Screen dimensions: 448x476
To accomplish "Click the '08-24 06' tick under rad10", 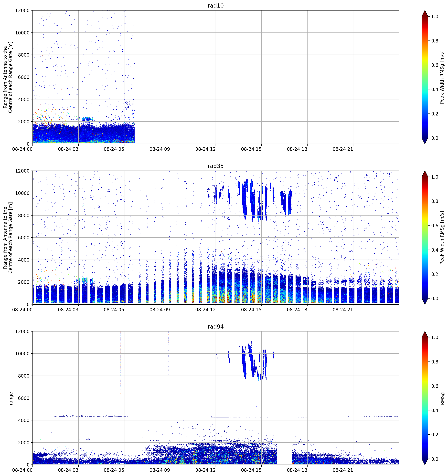I will tap(114, 149).
